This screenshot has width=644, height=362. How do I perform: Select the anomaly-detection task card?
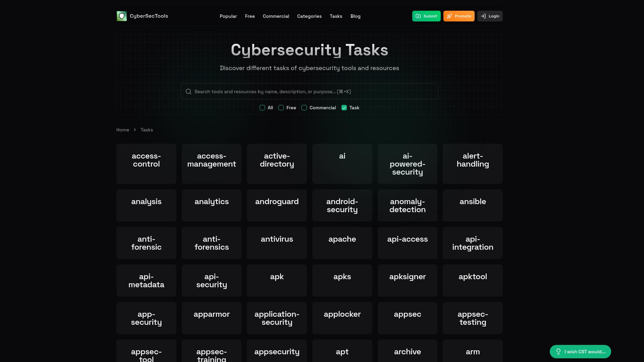pos(407,205)
